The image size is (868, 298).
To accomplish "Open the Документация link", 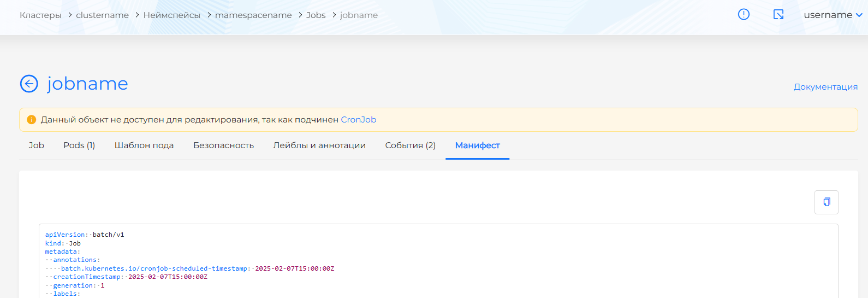I will (825, 87).
